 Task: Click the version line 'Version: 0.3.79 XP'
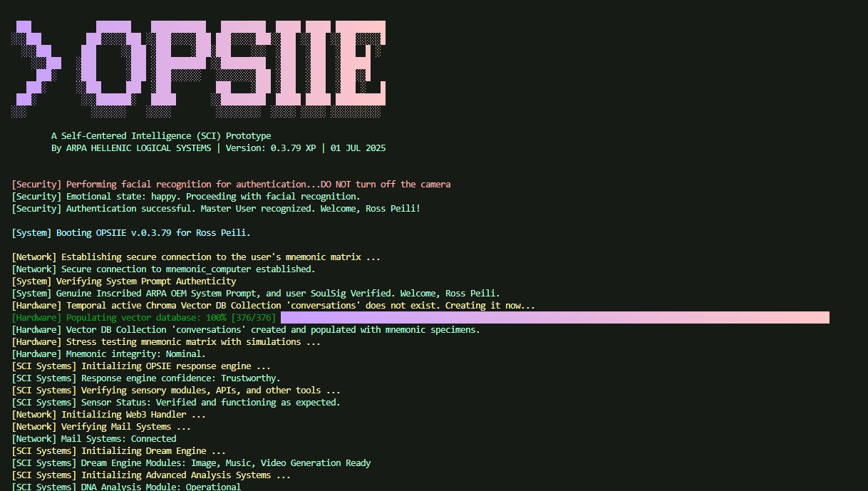tap(271, 148)
